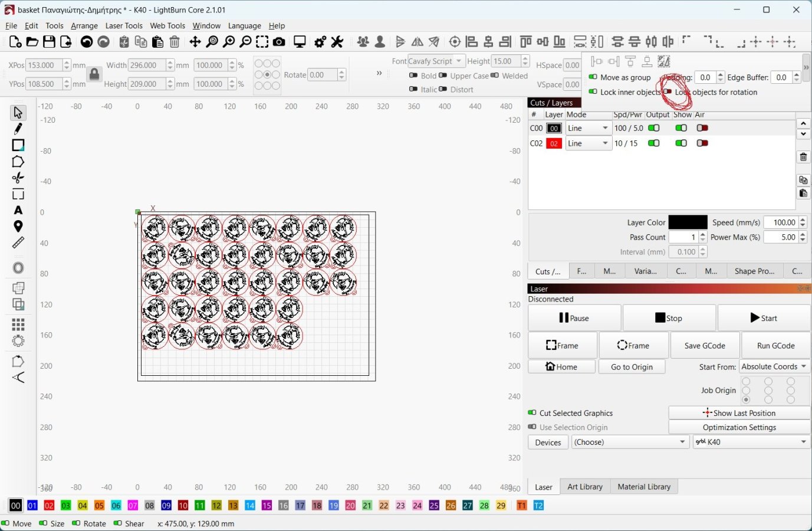Viewport: 812px width, 531px height.
Task: Click the Camera capture icon
Action: point(279,42)
